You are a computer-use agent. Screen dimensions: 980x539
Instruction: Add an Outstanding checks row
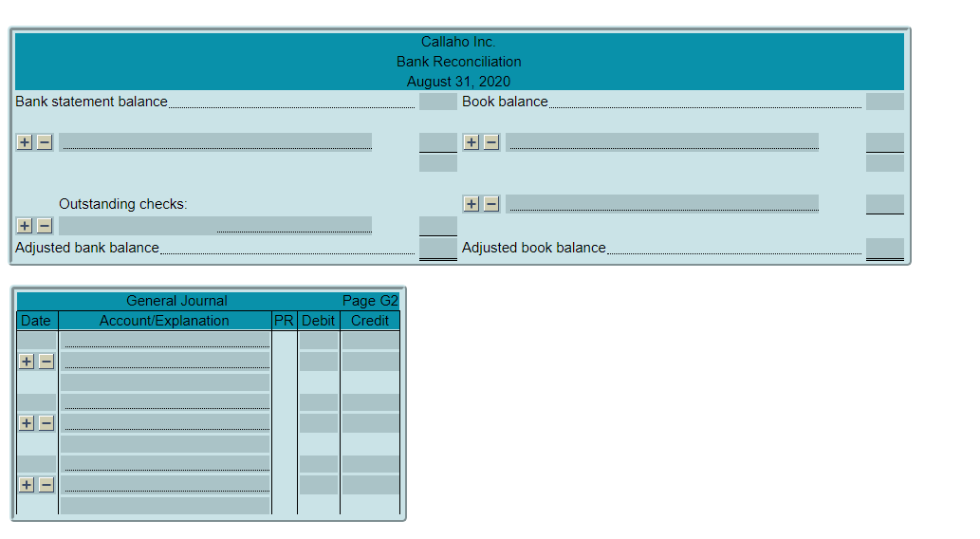click(x=25, y=226)
